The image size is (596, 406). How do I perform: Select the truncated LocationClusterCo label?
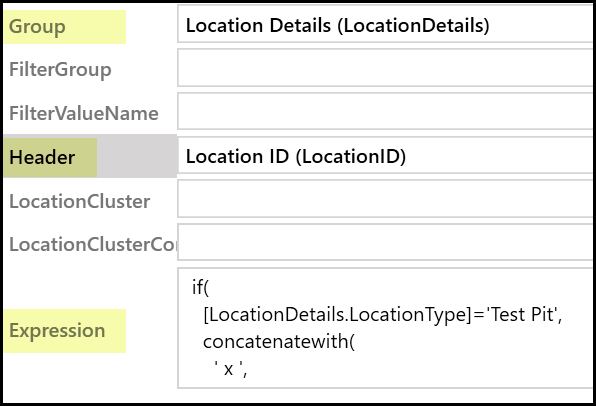(93, 244)
